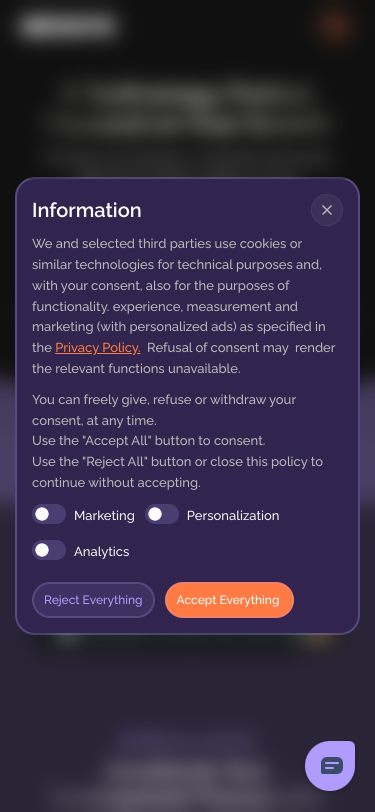Click the "Use the Accept All button" sentence

click(149, 441)
